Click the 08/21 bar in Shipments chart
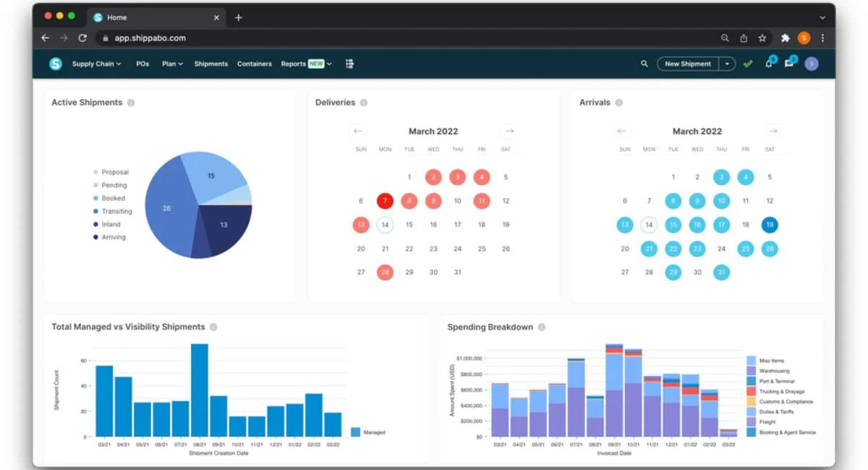The width and height of the screenshot is (868, 470). coord(200,390)
